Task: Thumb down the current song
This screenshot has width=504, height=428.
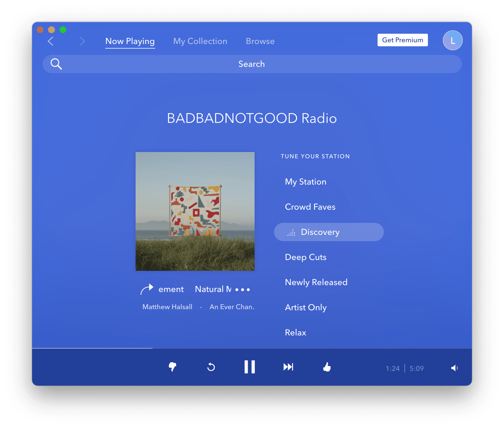Action: (x=172, y=367)
